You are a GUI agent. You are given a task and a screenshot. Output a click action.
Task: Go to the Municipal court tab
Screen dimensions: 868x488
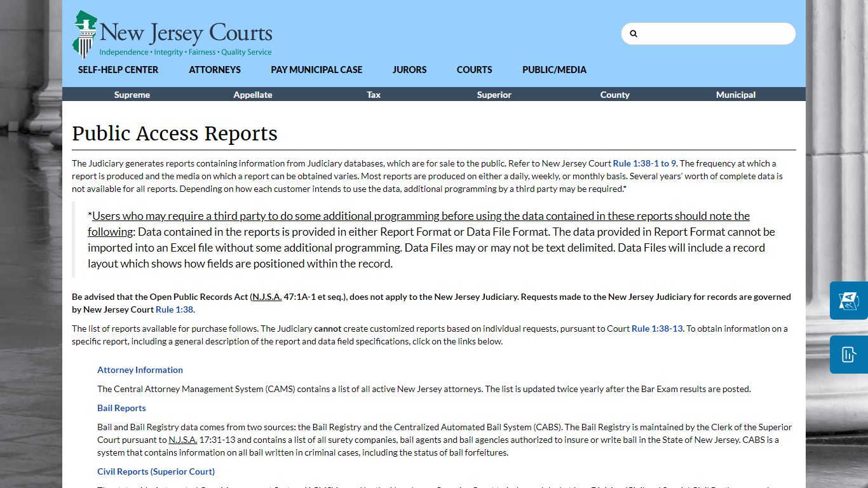pos(736,95)
